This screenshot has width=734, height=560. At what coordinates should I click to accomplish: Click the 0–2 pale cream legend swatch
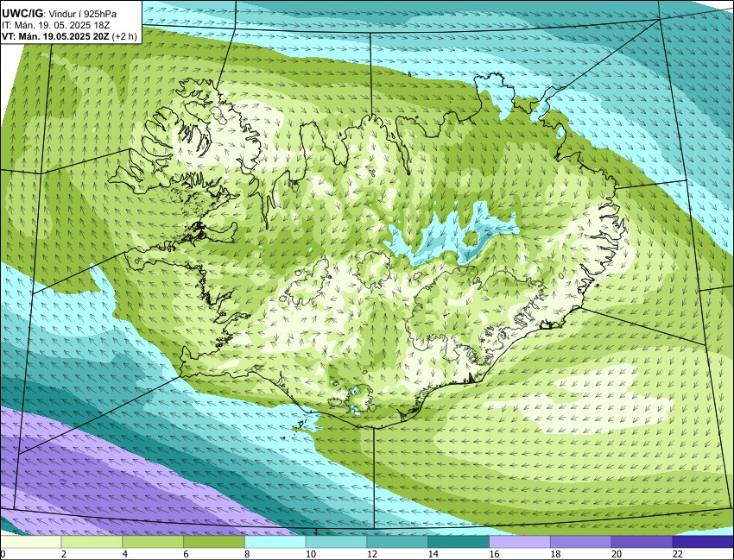30,542
